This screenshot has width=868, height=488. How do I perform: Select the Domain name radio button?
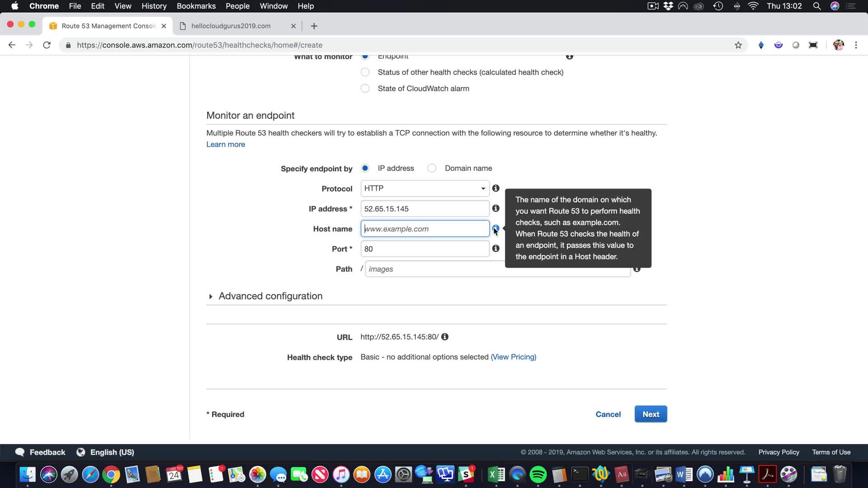click(432, 168)
